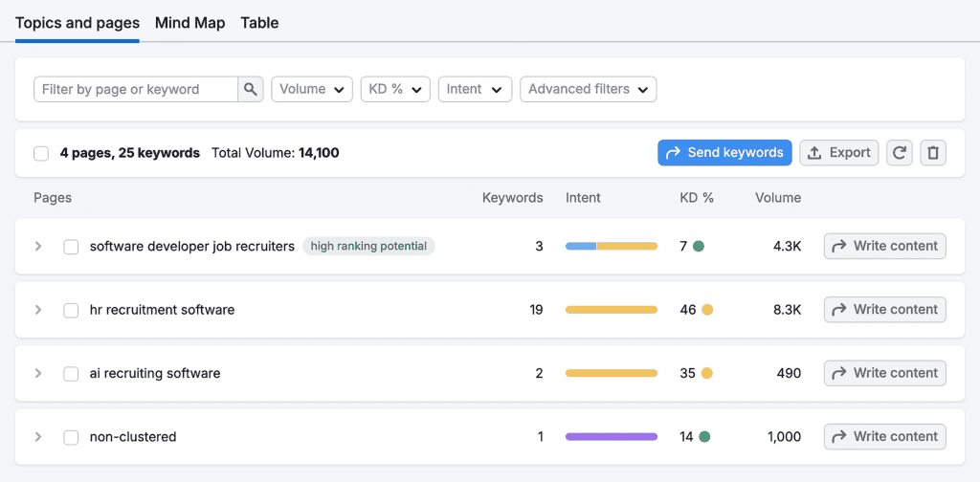The height and width of the screenshot is (482, 980).
Task: Select the hr recruitment software checkbox
Action: click(71, 310)
